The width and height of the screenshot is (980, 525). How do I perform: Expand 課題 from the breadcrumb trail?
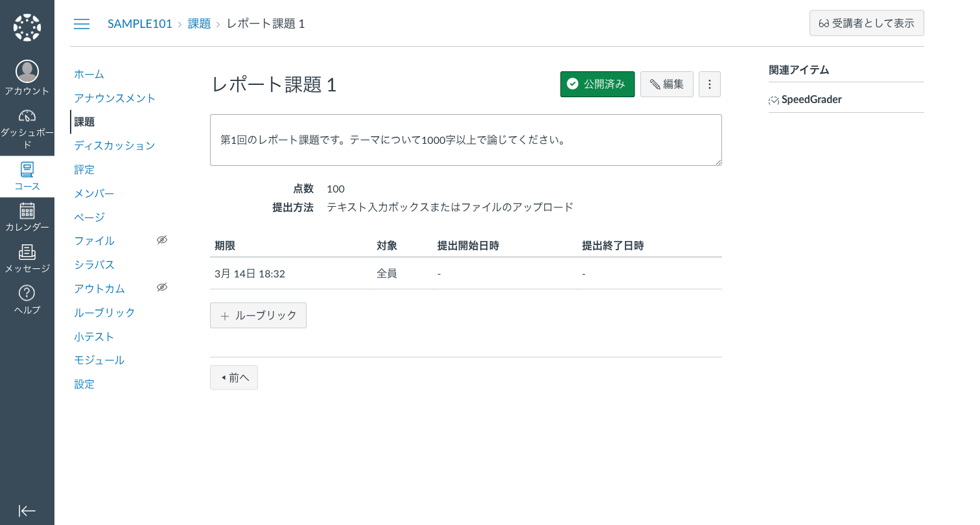tap(199, 23)
